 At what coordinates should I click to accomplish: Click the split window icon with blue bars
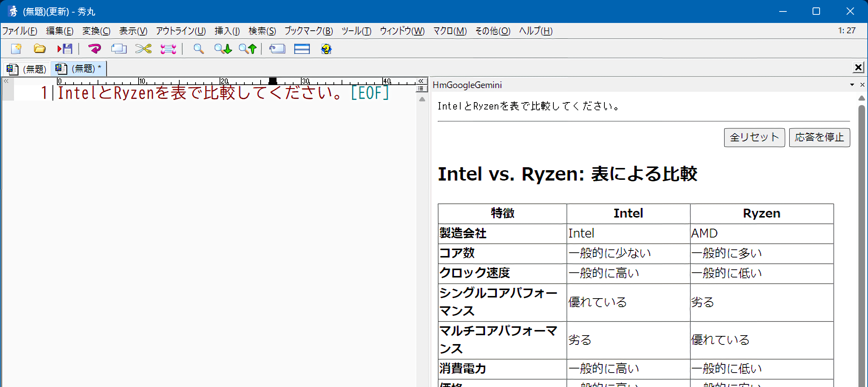pyautogui.click(x=302, y=49)
